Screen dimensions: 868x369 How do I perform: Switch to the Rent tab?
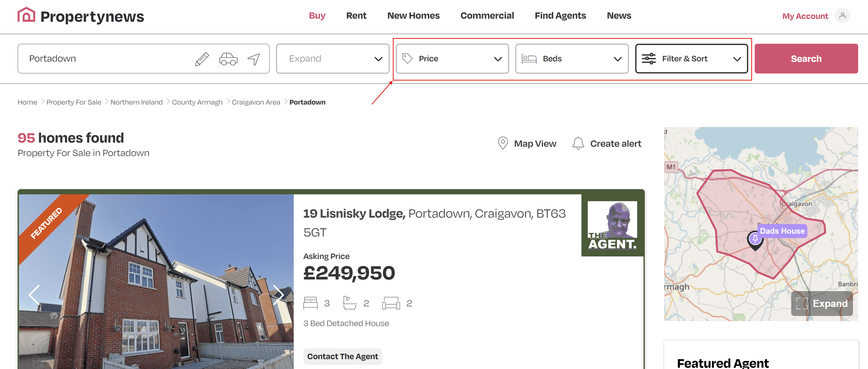(x=356, y=16)
